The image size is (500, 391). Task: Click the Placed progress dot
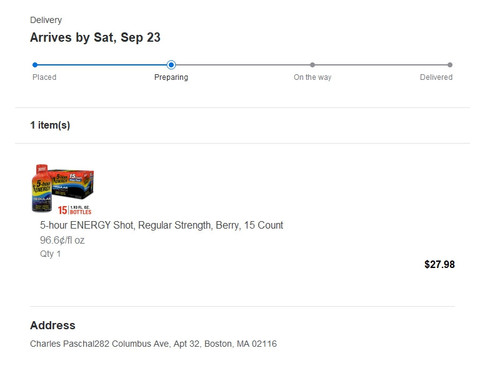[35, 65]
